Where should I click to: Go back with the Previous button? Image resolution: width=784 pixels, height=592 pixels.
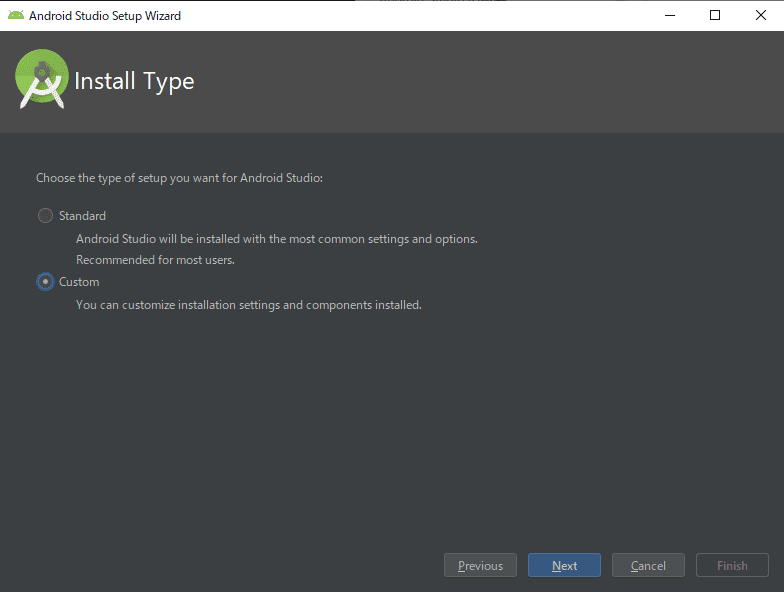tap(480, 565)
